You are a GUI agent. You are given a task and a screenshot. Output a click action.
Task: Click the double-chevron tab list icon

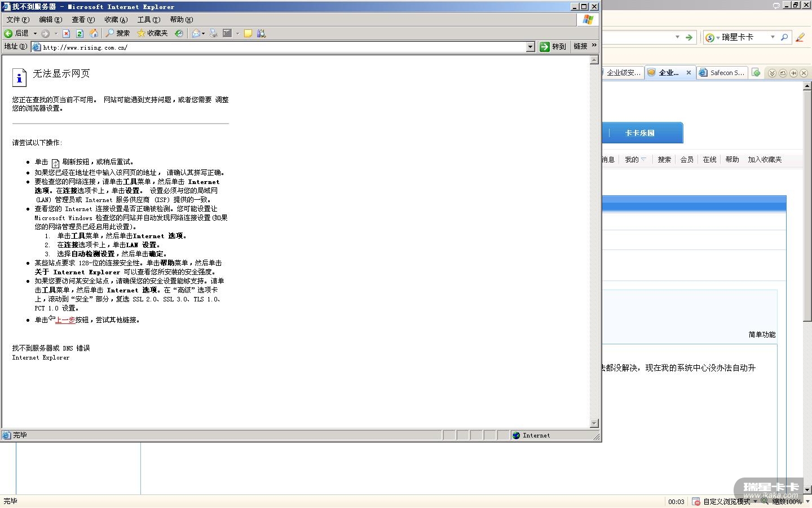[773, 73]
